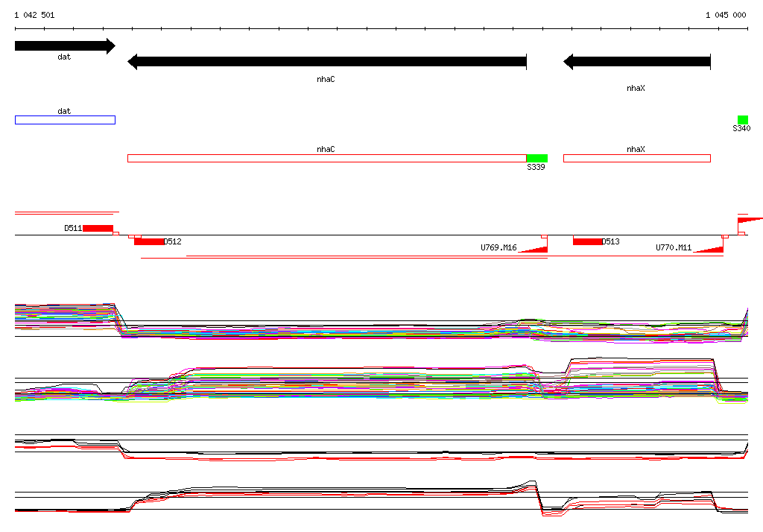Click the red nhaC outlined box
The height and width of the screenshot is (532, 763).
click(327, 158)
